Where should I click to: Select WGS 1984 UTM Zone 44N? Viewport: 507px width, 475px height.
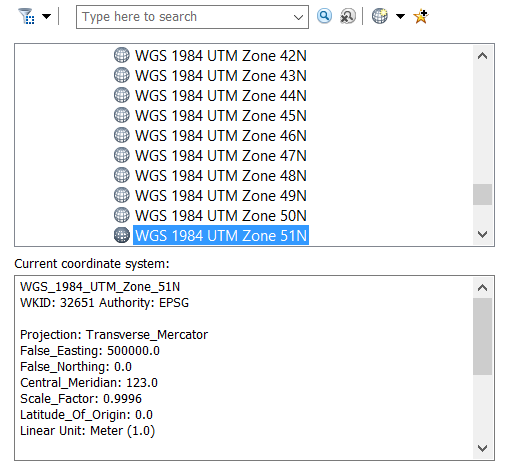[x=220, y=96]
